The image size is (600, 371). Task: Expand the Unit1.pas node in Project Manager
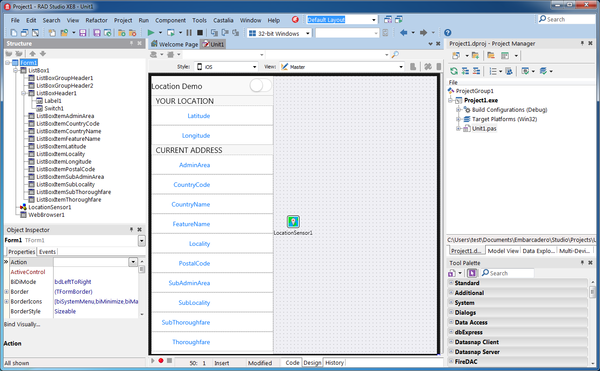point(458,129)
